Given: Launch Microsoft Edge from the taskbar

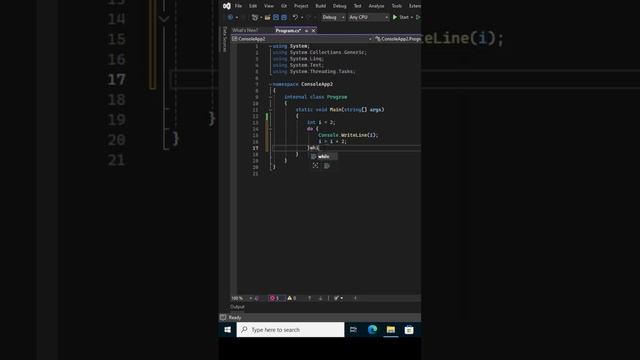Looking at the screenshot, I should click(x=372, y=329).
